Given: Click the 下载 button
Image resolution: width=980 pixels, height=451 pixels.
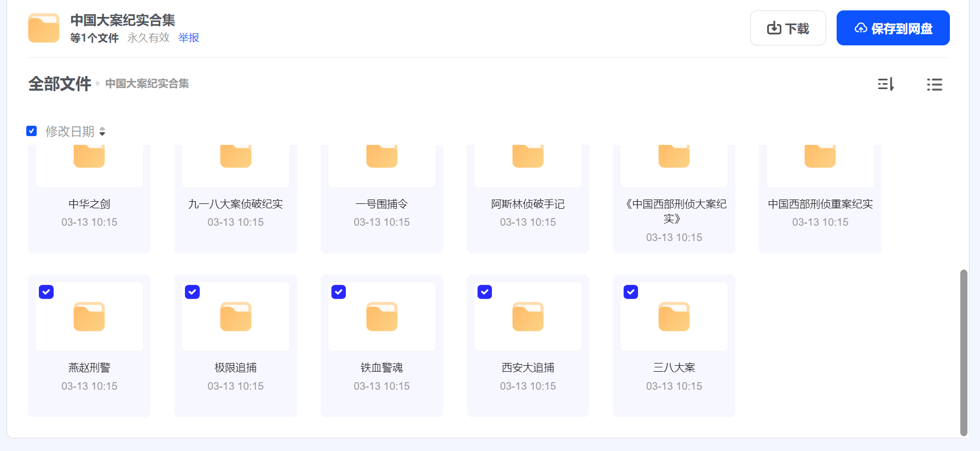Looking at the screenshot, I should tap(787, 28).
